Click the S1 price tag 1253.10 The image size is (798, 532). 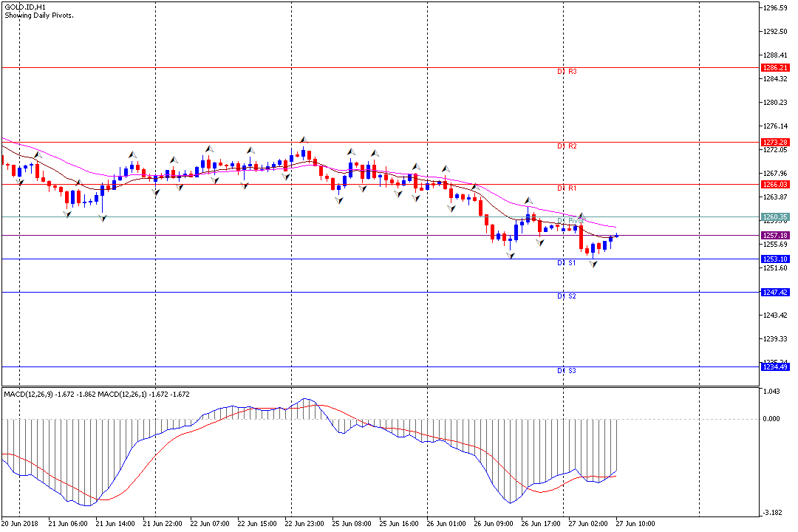[774, 259]
